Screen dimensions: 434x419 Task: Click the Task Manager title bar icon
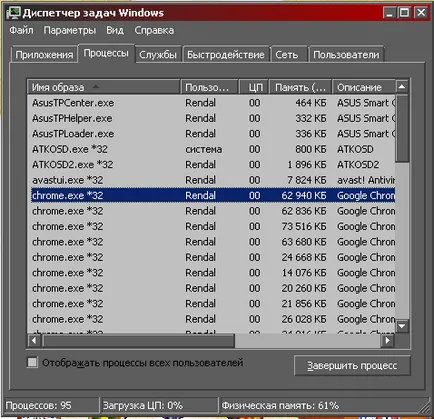[x=14, y=13]
